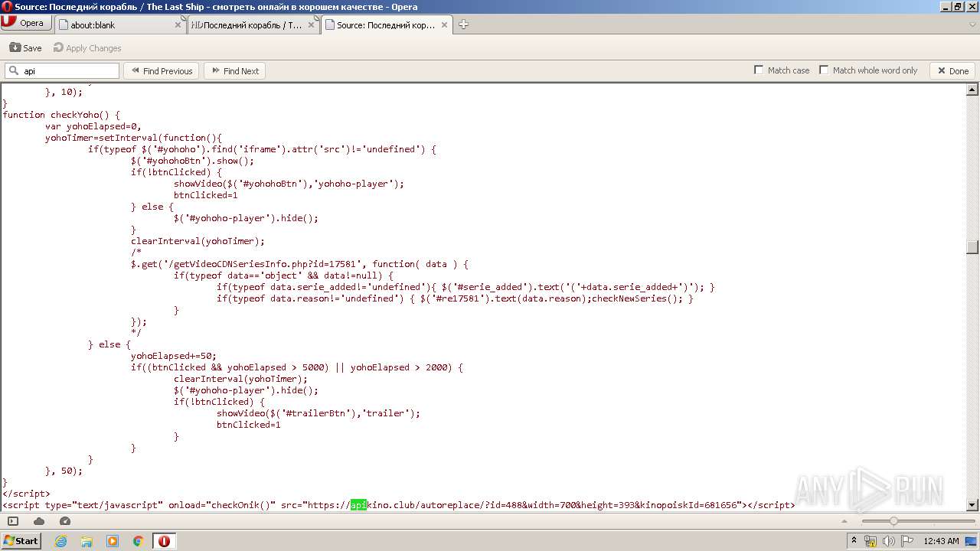Click the 'clearInterval(yohoTimer);' line before the comment
Viewport: 980px width, 551px height.
click(x=198, y=241)
